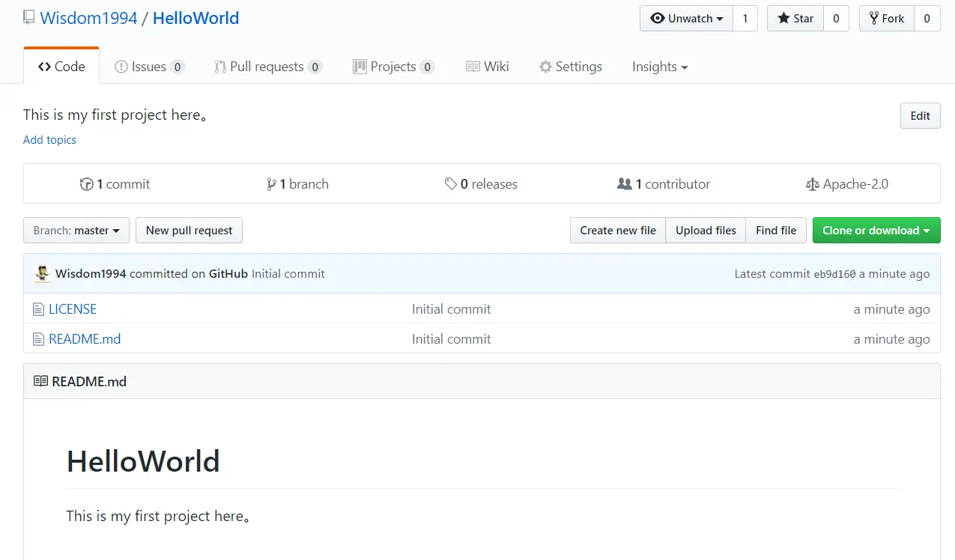Screen dimensions: 955x560
Task: Click the watchers count 1
Action: [745, 19]
